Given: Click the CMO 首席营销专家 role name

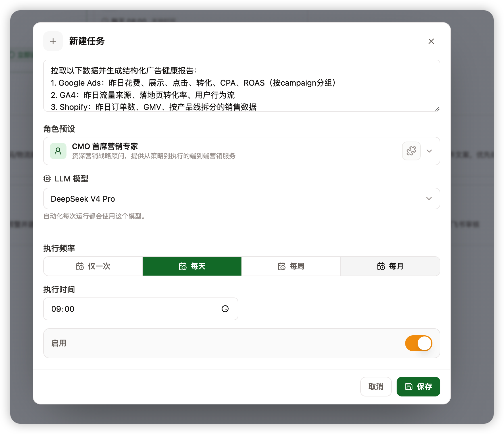Looking at the screenshot, I should tap(105, 146).
